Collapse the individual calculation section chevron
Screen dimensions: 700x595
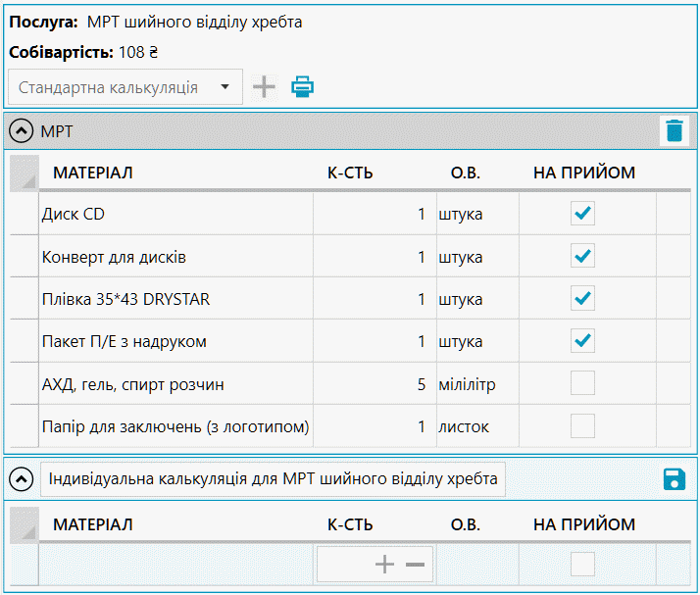(21, 479)
